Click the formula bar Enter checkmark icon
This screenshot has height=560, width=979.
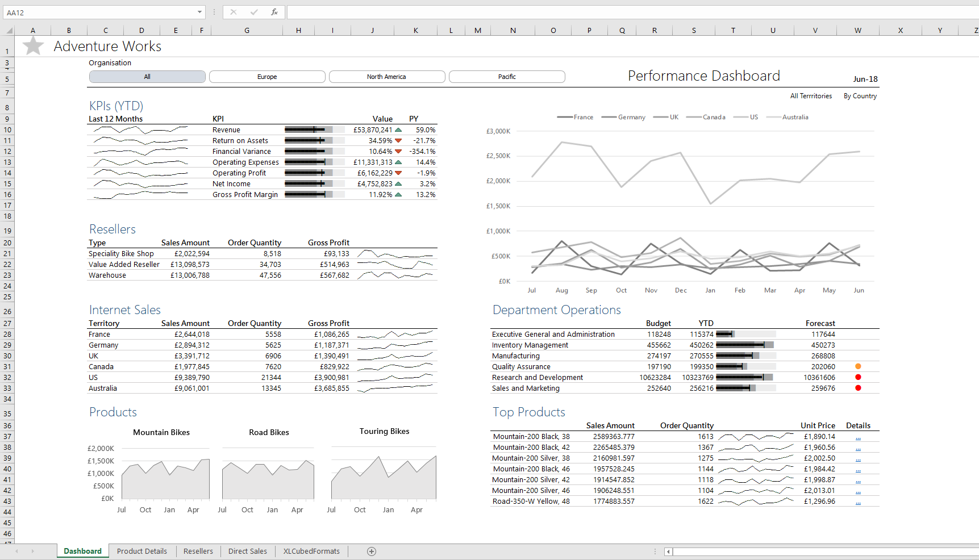[x=253, y=12]
